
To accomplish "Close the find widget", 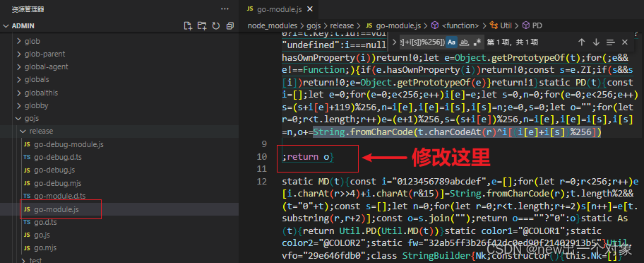I will (625, 42).
